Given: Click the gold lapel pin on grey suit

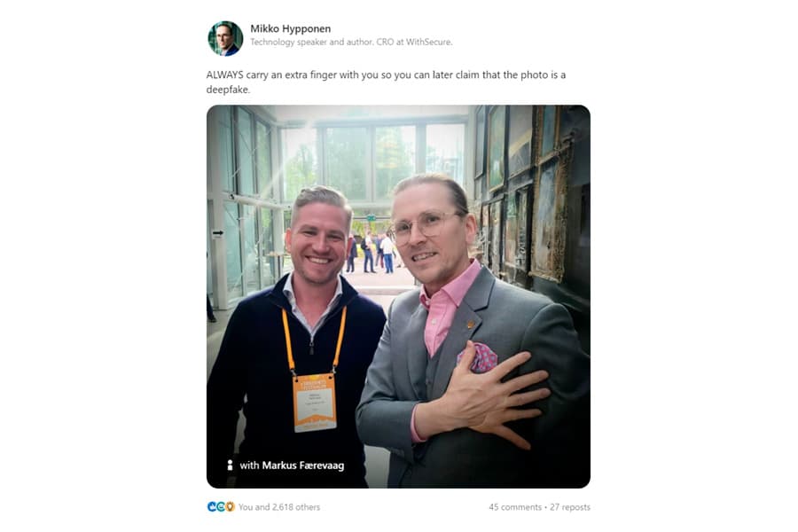Looking at the screenshot, I should [470, 325].
